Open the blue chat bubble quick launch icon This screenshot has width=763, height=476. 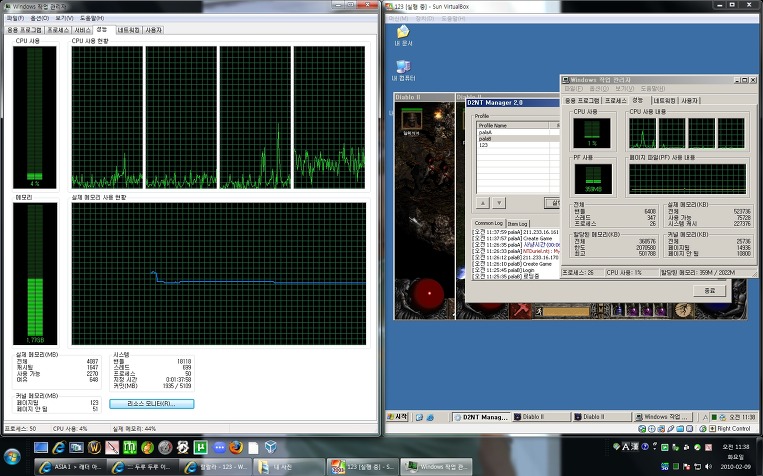pos(219,447)
